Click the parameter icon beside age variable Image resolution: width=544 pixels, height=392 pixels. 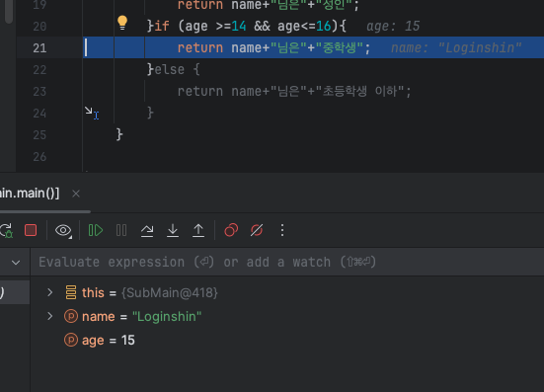click(x=71, y=340)
